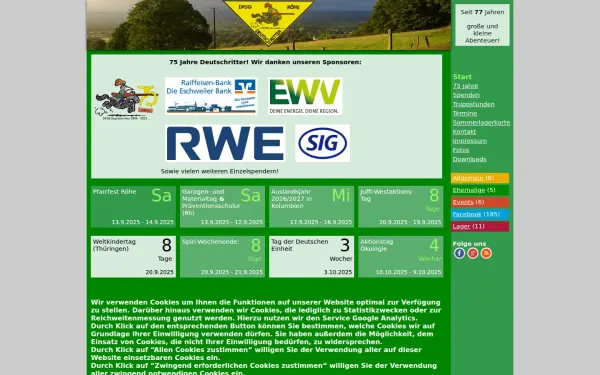
Task: Open the Impressum link
Action: pyautogui.click(x=470, y=141)
